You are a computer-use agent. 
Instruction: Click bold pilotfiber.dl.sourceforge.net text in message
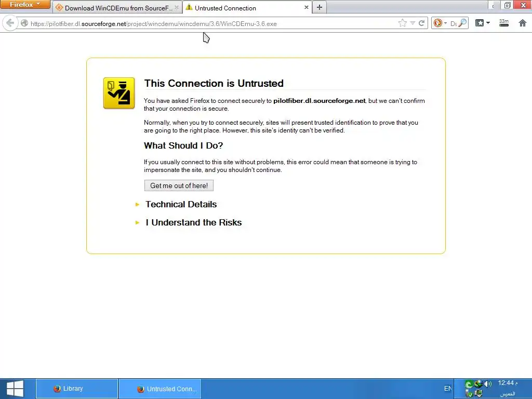320,101
